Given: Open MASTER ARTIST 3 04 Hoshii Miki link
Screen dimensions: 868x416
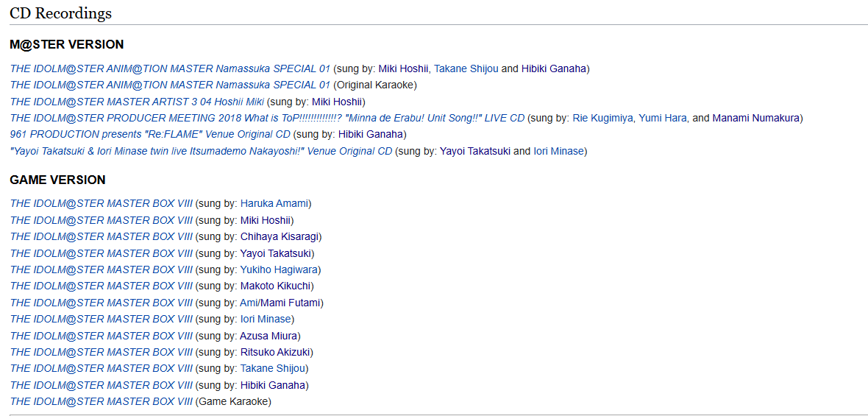Looking at the screenshot, I should [138, 102].
